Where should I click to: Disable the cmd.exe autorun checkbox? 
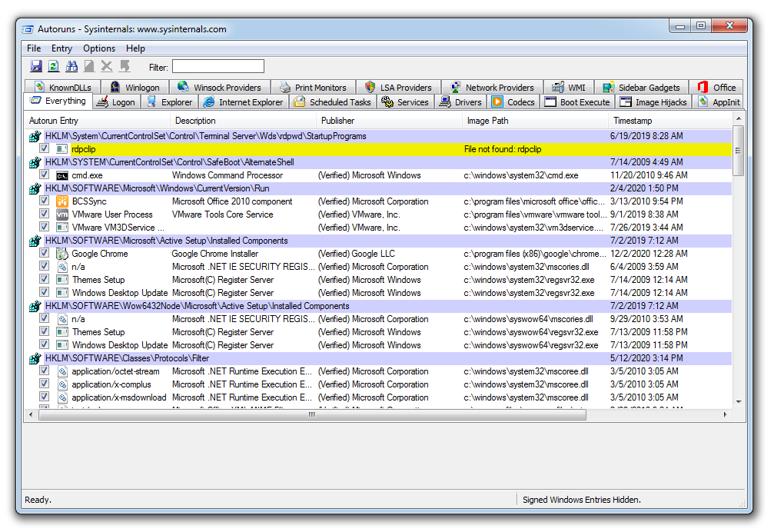(45, 175)
